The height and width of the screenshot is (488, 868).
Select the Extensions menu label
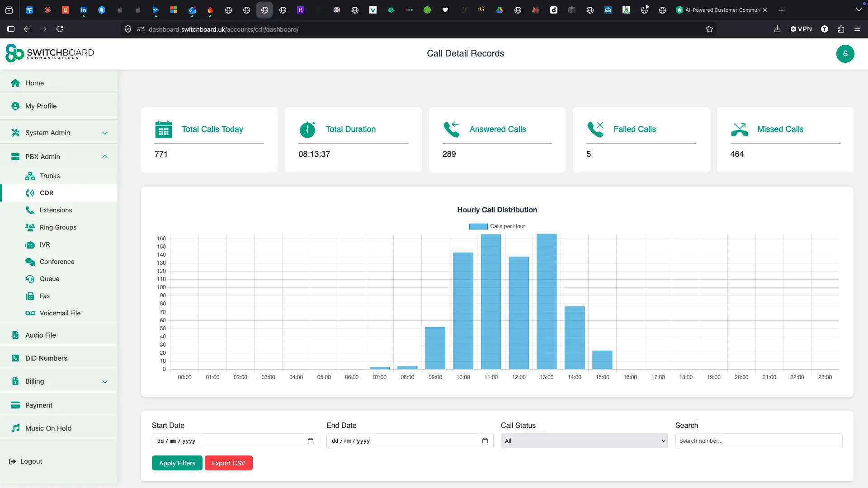(56, 210)
